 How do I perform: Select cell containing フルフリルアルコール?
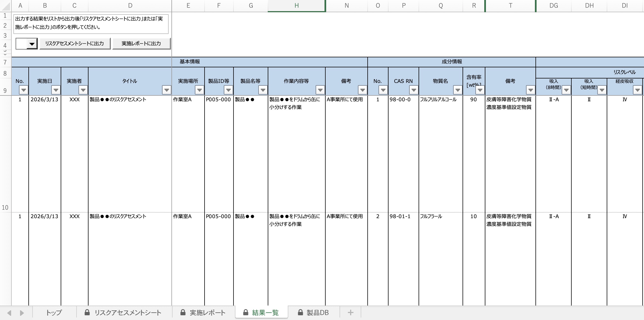(x=438, y=100)
